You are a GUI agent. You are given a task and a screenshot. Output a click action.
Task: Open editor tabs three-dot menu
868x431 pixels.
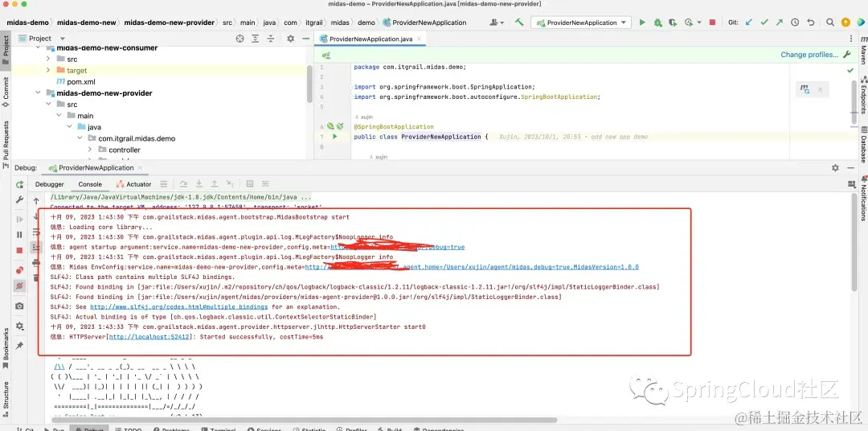click(x=851, y=39)
